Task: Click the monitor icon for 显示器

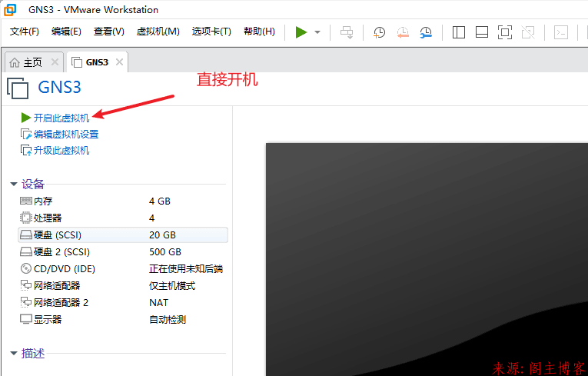Action: [26, 319]
